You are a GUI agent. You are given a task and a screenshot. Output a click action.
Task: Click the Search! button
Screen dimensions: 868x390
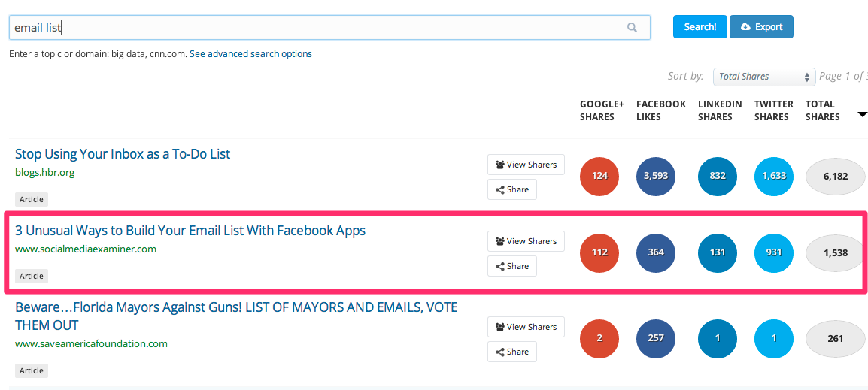click(700, 26)
